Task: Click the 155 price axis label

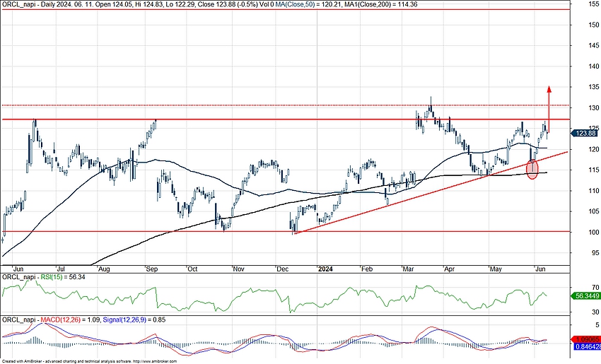Action: point(594,4)
